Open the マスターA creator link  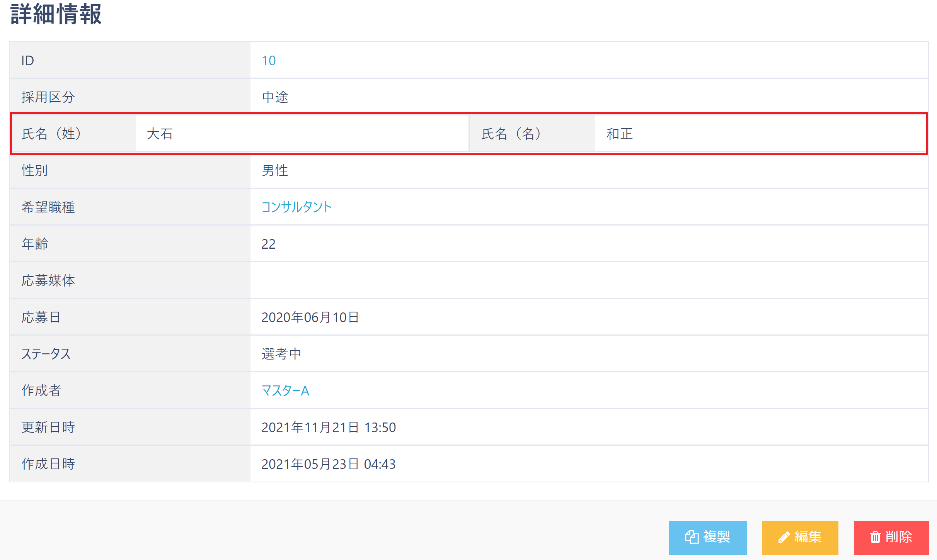click(x=285, y=390)
